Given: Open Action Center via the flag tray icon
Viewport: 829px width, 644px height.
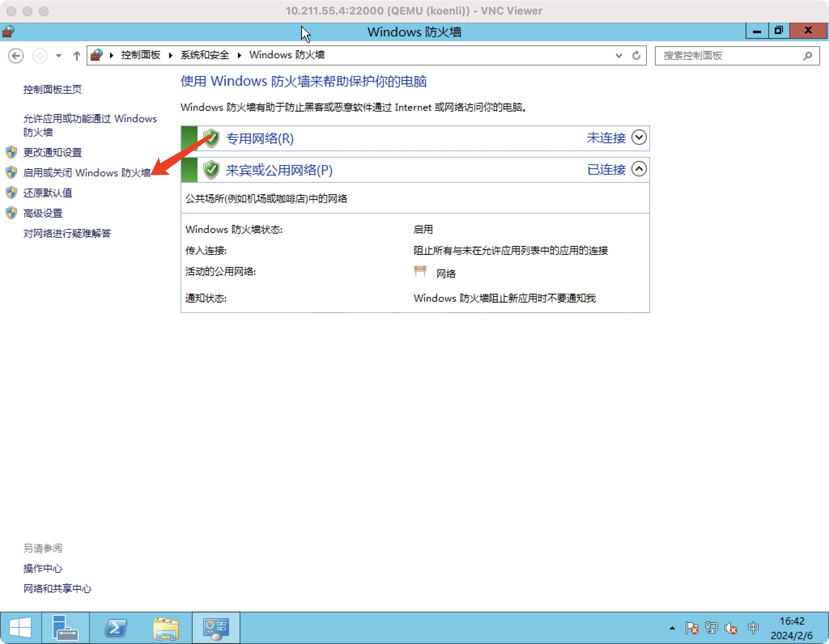Looking at the screenshot, I should pos(692,628).
